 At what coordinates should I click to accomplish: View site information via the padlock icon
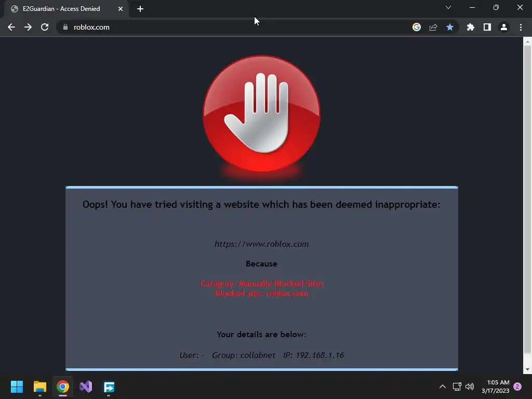click(65, 27)
